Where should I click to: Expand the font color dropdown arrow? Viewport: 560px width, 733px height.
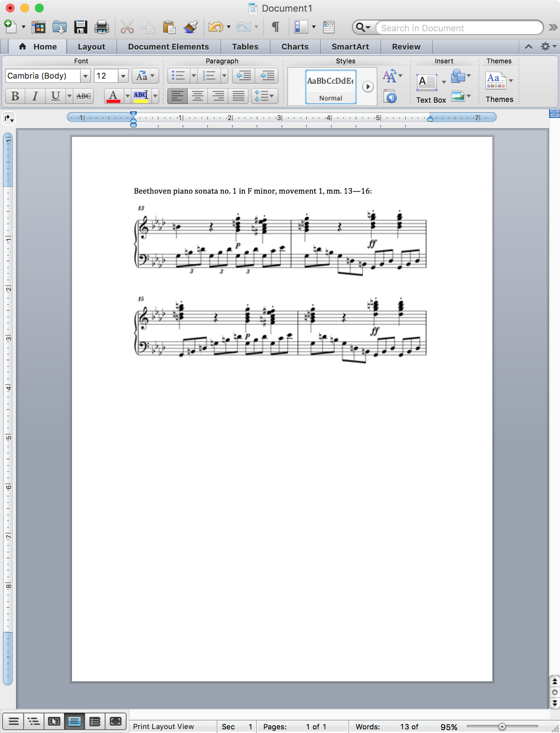[127, 96]
